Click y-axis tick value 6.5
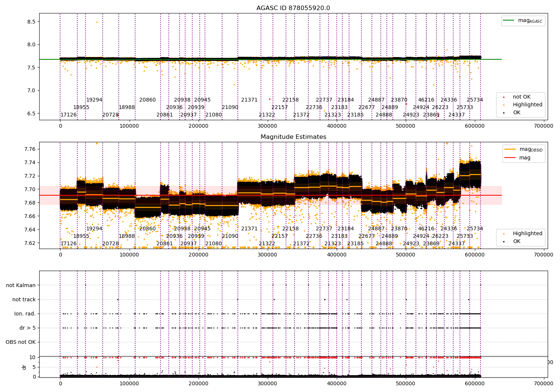This screenshot has height=392, width=560. [31, 113]
